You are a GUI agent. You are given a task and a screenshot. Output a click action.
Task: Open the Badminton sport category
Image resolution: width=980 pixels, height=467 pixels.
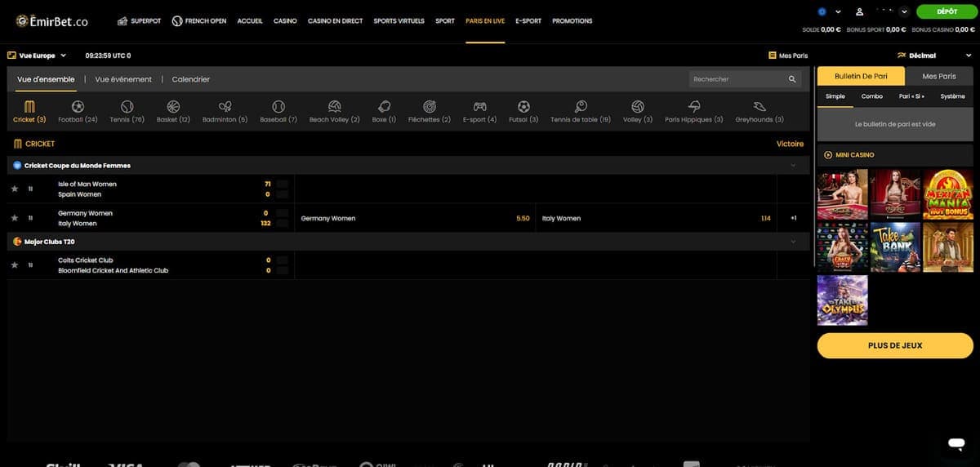point(225,107)
